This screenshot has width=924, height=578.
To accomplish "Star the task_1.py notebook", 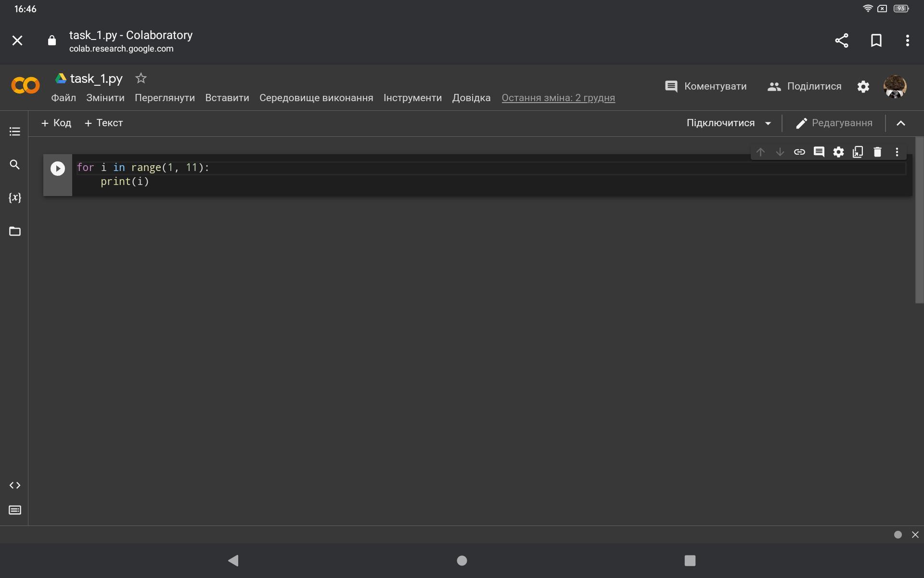I will pyautogui.click(x=141, y=78).
